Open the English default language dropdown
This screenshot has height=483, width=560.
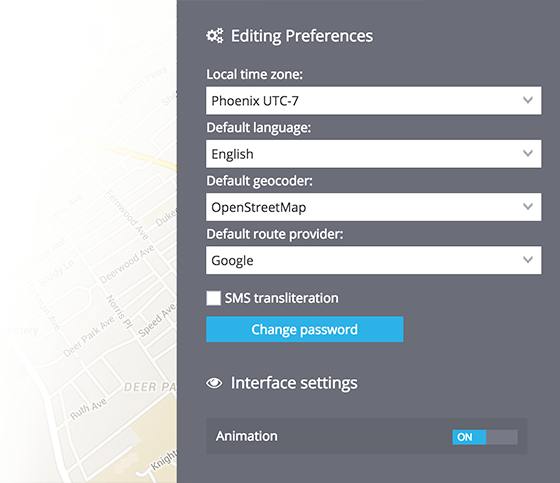(374, 154)
